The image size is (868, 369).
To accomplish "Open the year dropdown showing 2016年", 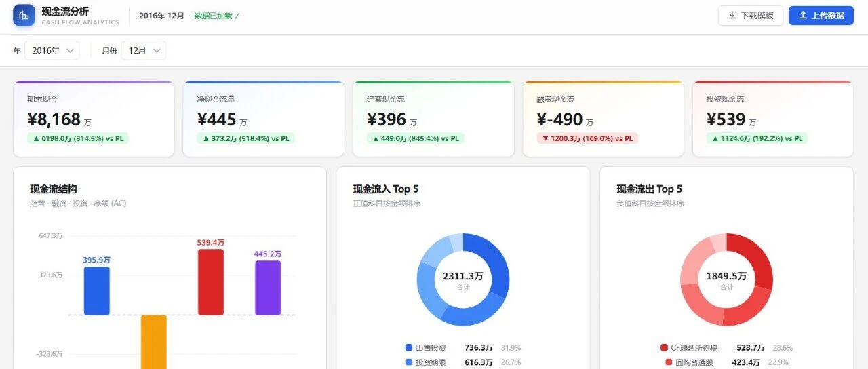I will tap(52, 50).
